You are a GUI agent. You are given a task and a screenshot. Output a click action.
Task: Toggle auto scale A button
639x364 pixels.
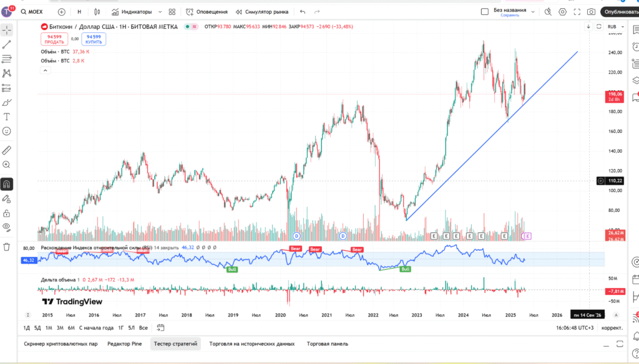pyautogui.click(x=616, y=315)
